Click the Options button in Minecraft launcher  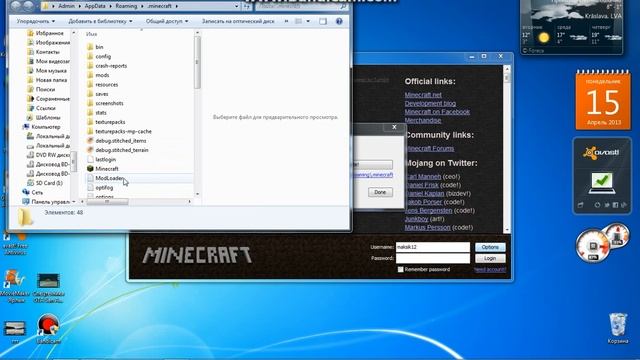(x=490, y=247)
